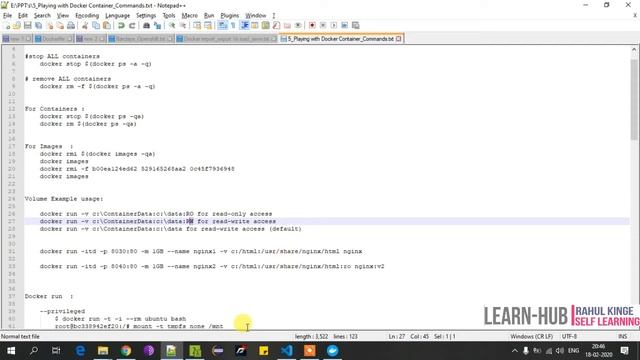Viewport: 640px width, 360px height.
Task: Open the Edit menu
Action: [23, 16]
